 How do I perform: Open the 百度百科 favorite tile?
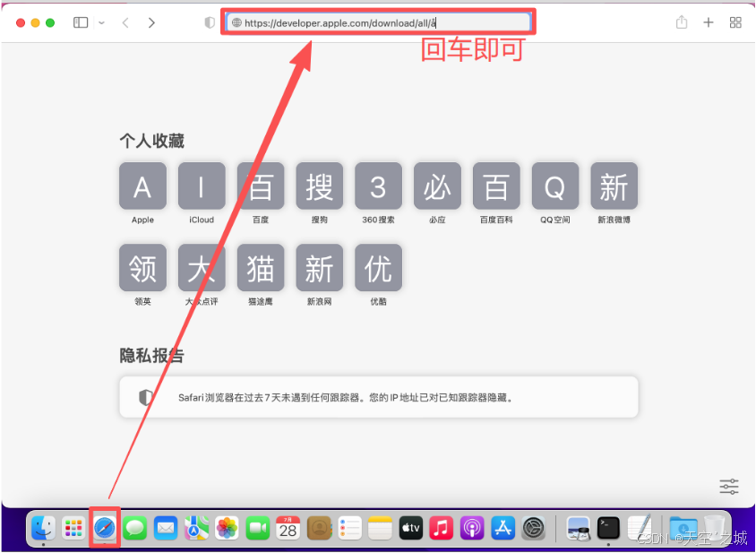click(496, 186)
